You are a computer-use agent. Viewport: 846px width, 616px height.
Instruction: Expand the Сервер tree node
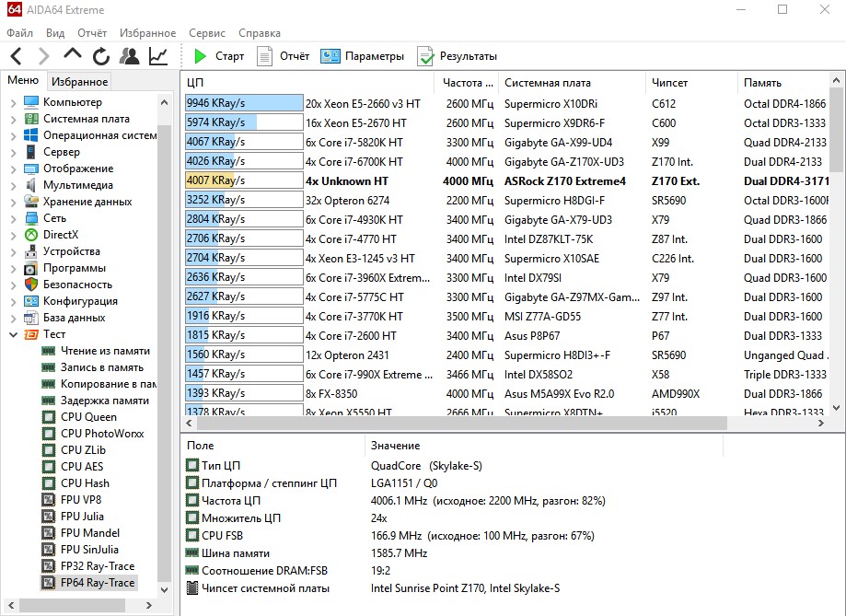click(14, 153)
